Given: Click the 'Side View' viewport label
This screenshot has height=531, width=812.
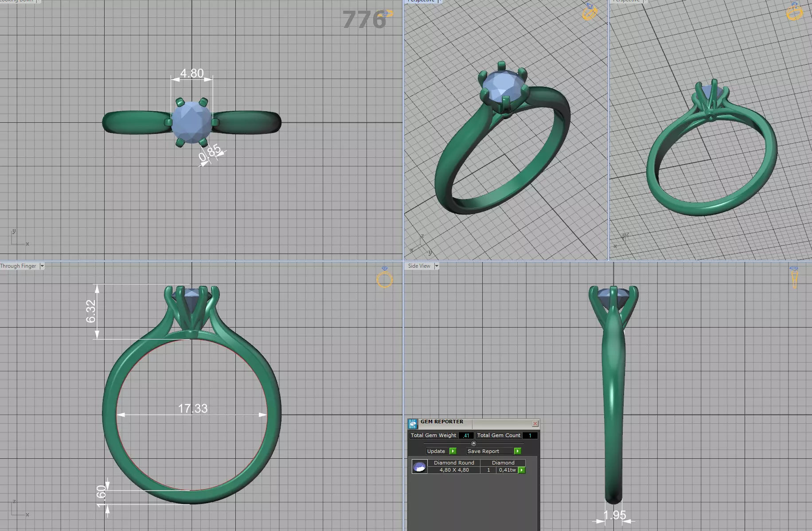Looking at the screenshot, I should (419, 266).
